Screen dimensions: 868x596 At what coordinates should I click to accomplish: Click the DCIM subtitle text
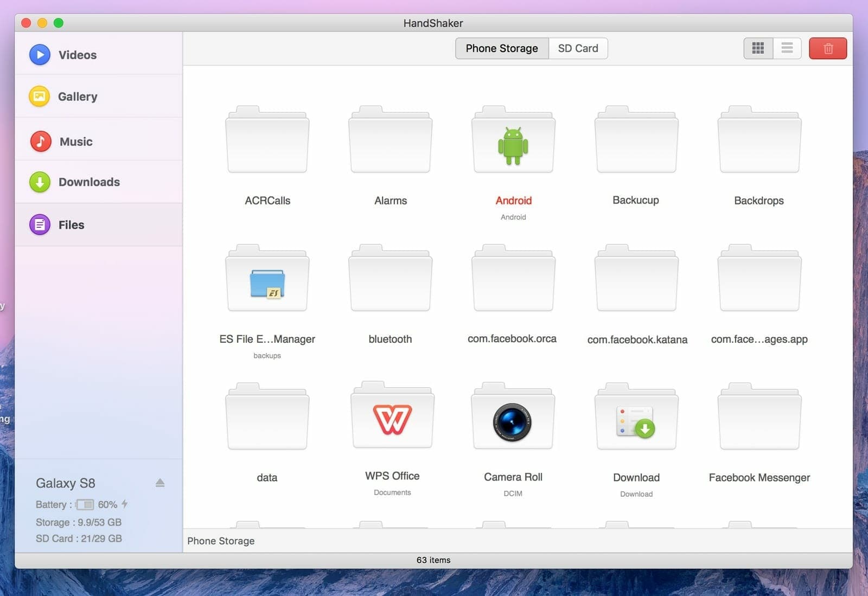coord(513,494)
